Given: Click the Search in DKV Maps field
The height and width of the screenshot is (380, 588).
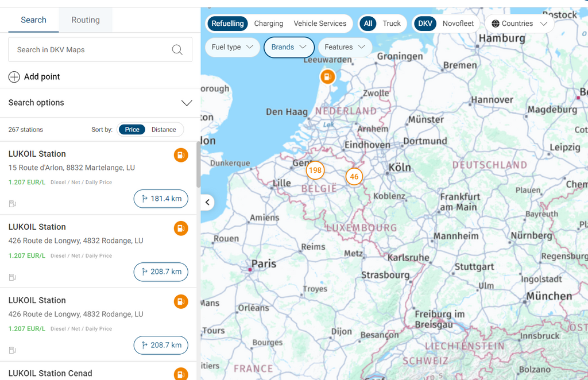Looking at the screenshot, I should tap(100, 49).
